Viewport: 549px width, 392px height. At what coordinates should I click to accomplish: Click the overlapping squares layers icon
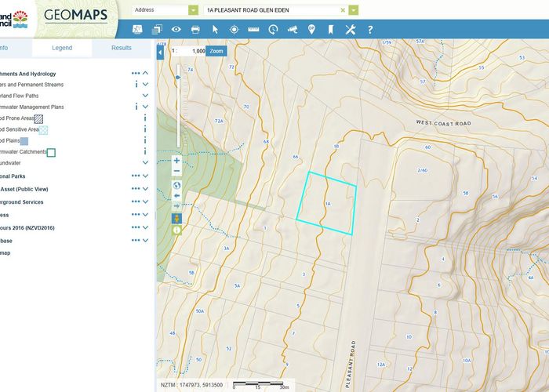[x=157, y=30]
